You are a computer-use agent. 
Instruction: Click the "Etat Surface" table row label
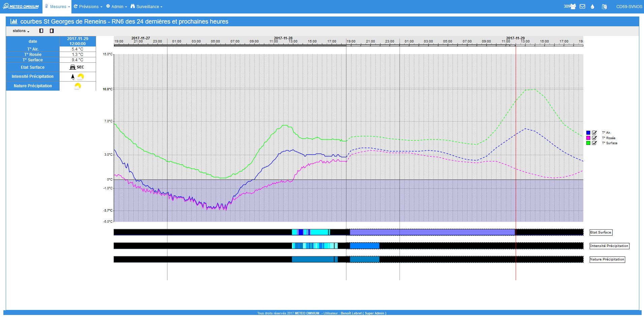pyautogui.click(x=33, y=67)
